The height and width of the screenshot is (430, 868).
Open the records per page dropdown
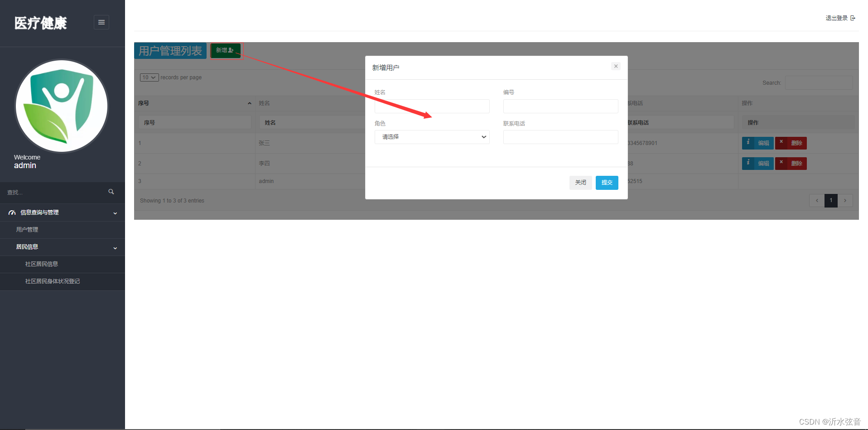(149, 77)
